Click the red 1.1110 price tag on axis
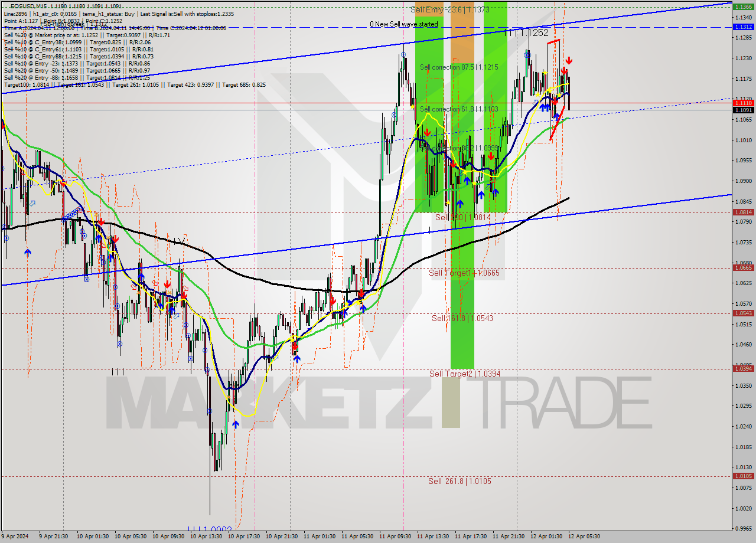 (742, 103)
